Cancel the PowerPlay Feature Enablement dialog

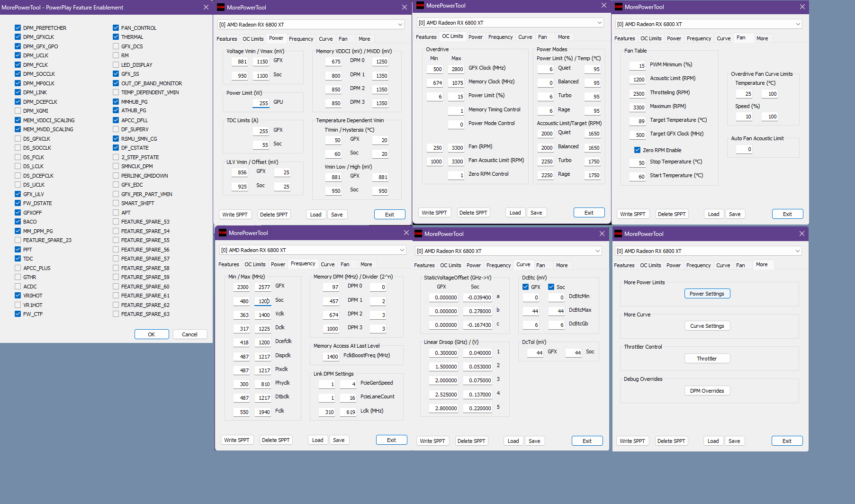point(190,334)
